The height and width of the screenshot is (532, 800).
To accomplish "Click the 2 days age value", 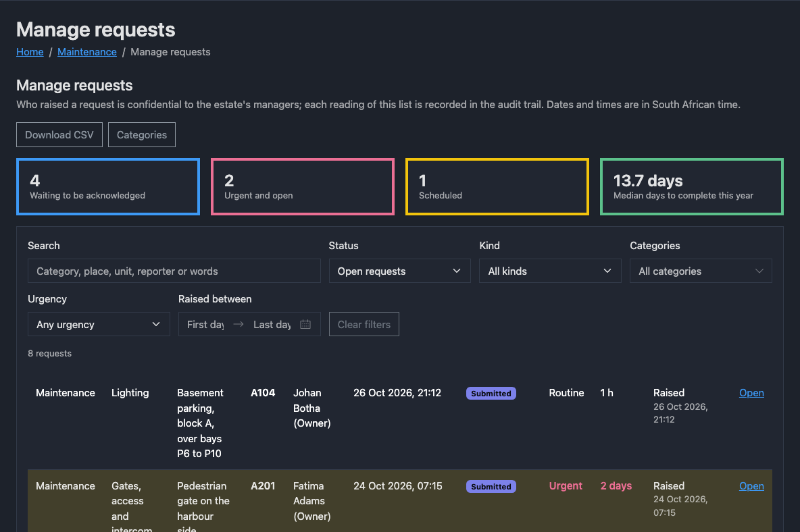I will [x=616, y=486].
